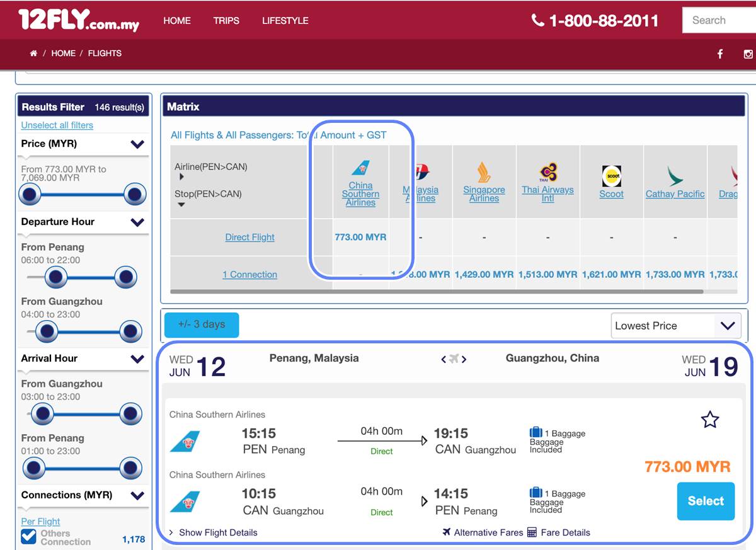Image resolution: width=756 pixels, height=550 pixels.
Task: Open the Lowest Price sort dropdown
Action: [x=676, y=326]
